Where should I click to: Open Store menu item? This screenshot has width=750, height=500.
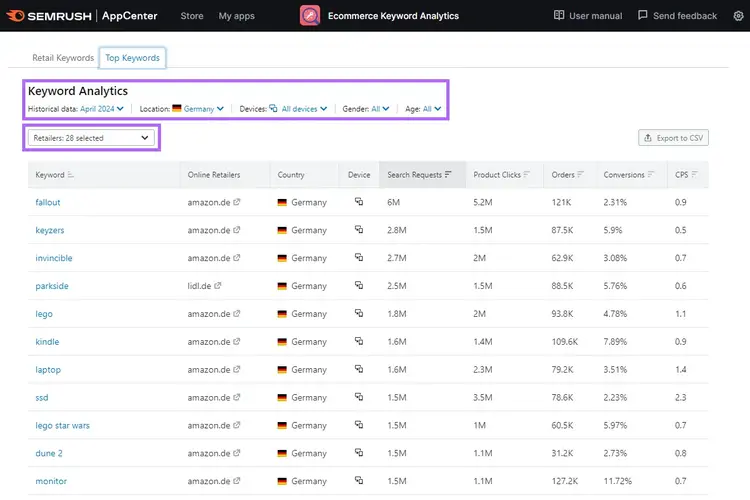coord(192,16)
